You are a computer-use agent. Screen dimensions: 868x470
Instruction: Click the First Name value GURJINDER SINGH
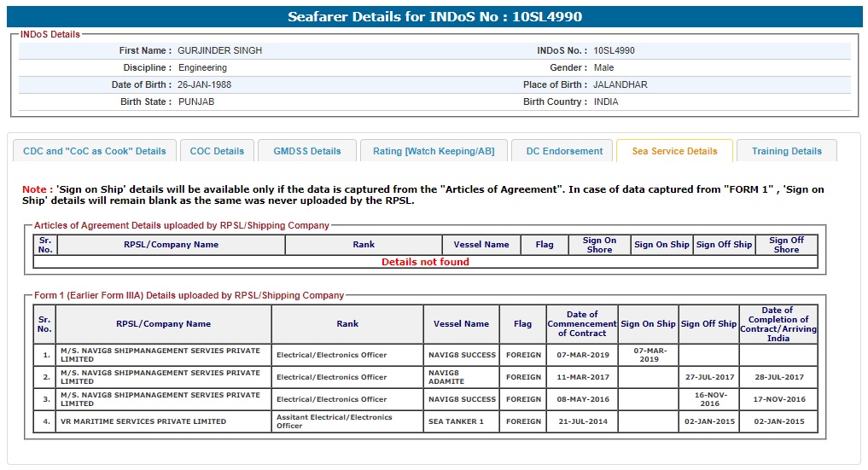[213, 50]
